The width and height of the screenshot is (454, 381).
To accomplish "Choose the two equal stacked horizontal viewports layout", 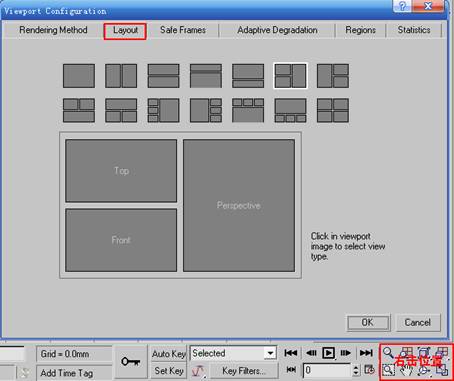I will 163,76.
